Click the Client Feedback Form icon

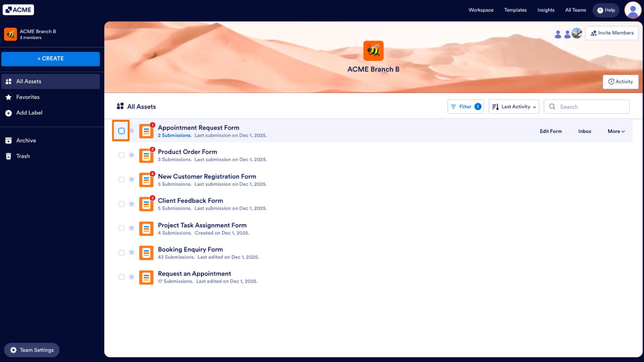click(146, 204)
